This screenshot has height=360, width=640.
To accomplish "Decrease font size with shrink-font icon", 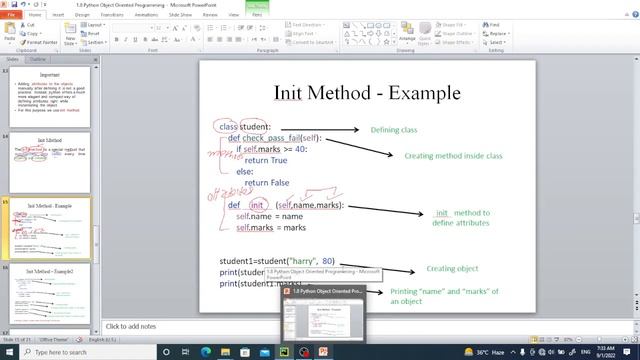I will tap(184, 28).
